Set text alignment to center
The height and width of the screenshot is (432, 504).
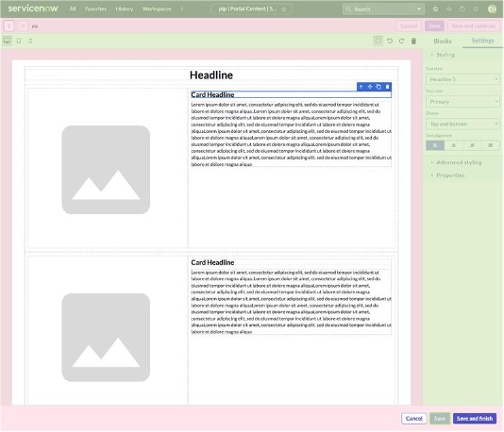coord(454,145)
